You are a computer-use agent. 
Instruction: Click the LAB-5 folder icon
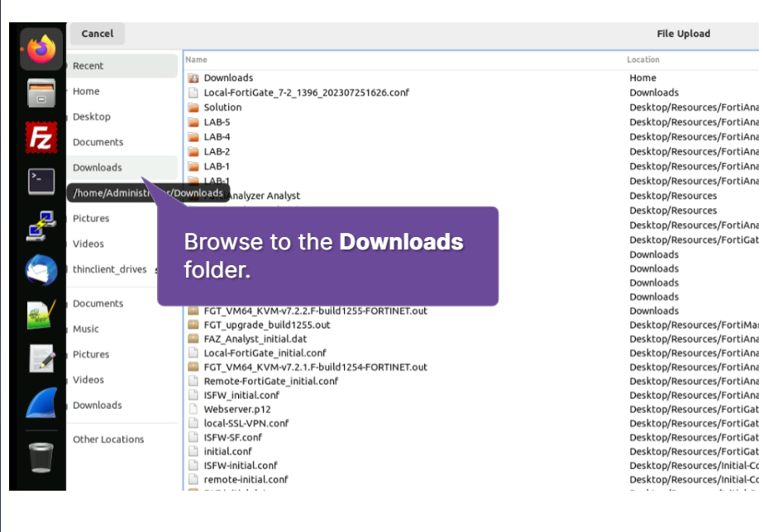tap(193, 122)
